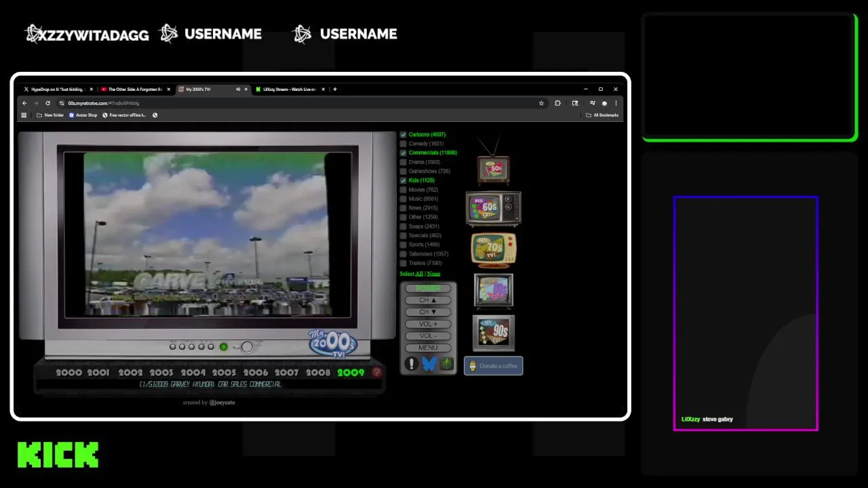Select year 2007 on the TV
Screen dimensions: 868x488
pyautogui.click(x=287, y=372)
